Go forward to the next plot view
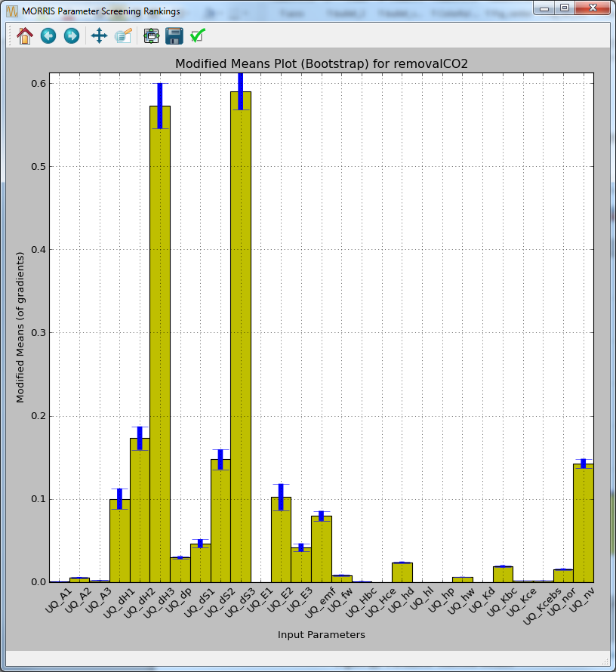The image size is (616, 672). 72,35
